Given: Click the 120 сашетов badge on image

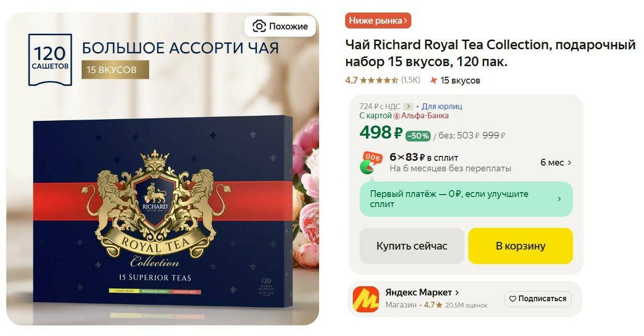Looking at the screenshot, I should point(50,59).
